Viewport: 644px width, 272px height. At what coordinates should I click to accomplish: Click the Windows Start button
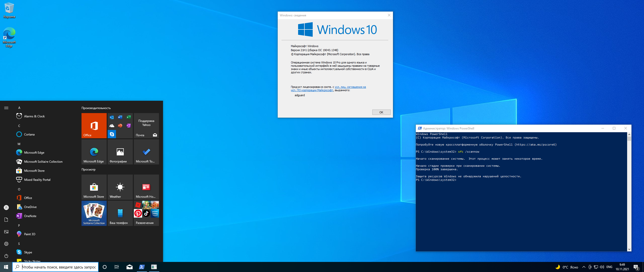point(6,267)
